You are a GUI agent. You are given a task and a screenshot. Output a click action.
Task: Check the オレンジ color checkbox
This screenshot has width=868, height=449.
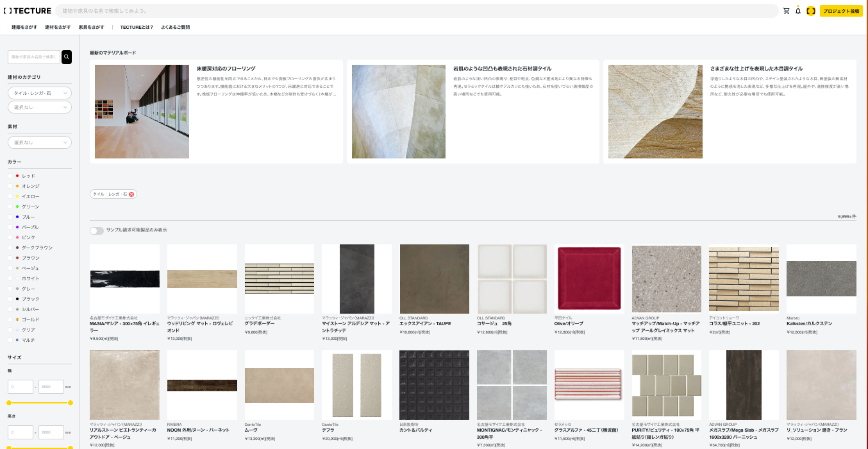(x=10, y=186)
